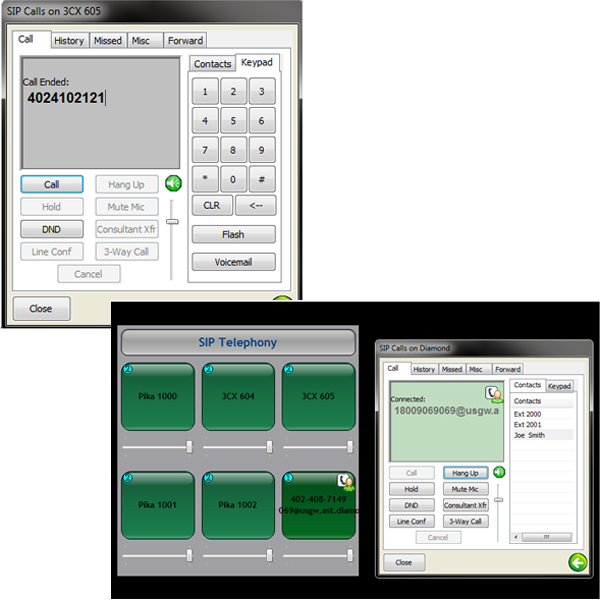Click the contact phone icon in Connected display
Viewport: 600px width, 600px height.
click(x=494, y=394)
